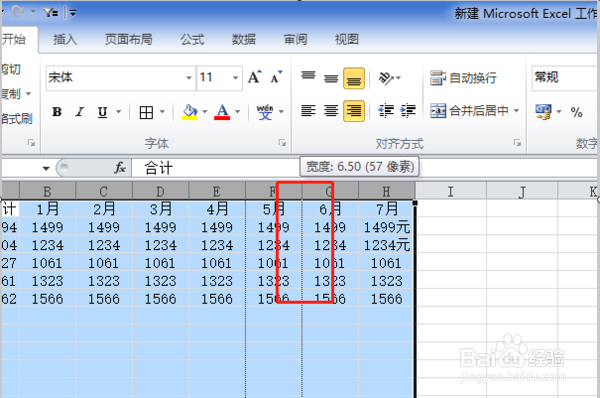
Task: Align text left
Action: coord(308,111)
